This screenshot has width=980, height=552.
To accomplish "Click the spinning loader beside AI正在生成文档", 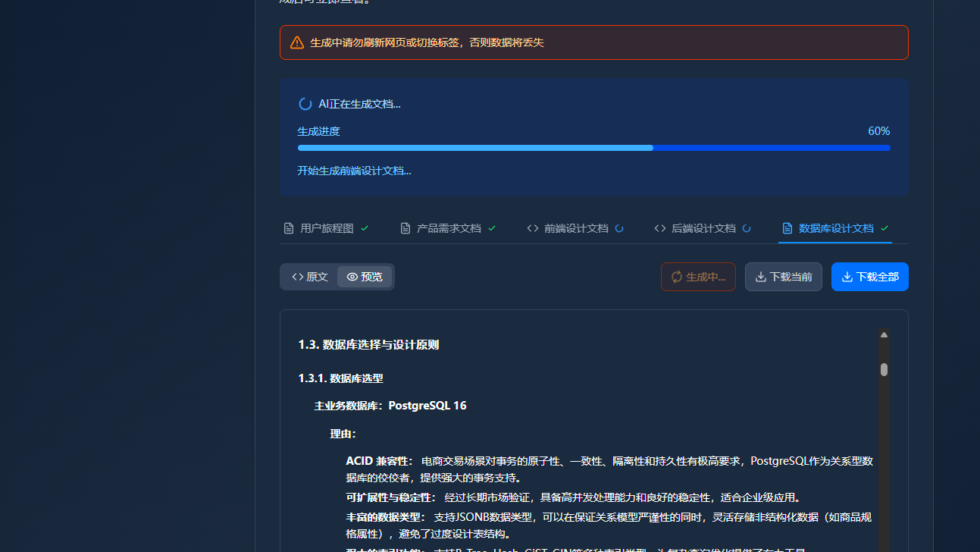I will click(x=305, y=104).
